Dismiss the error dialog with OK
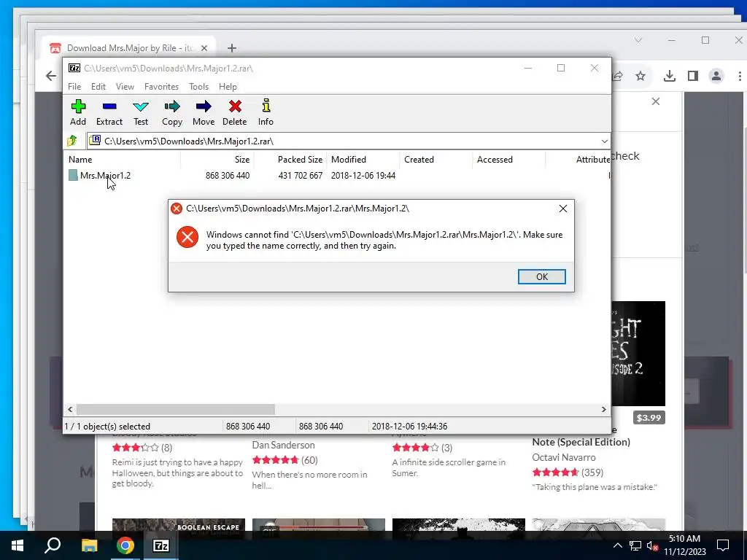This screenshot has width=747, height=560. 542,276
